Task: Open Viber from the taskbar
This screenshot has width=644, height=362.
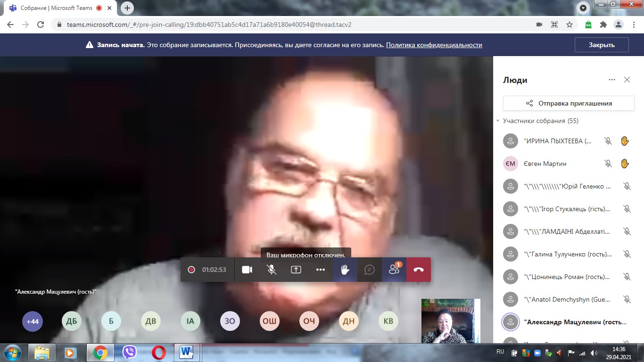Action: tap(129, 353)
